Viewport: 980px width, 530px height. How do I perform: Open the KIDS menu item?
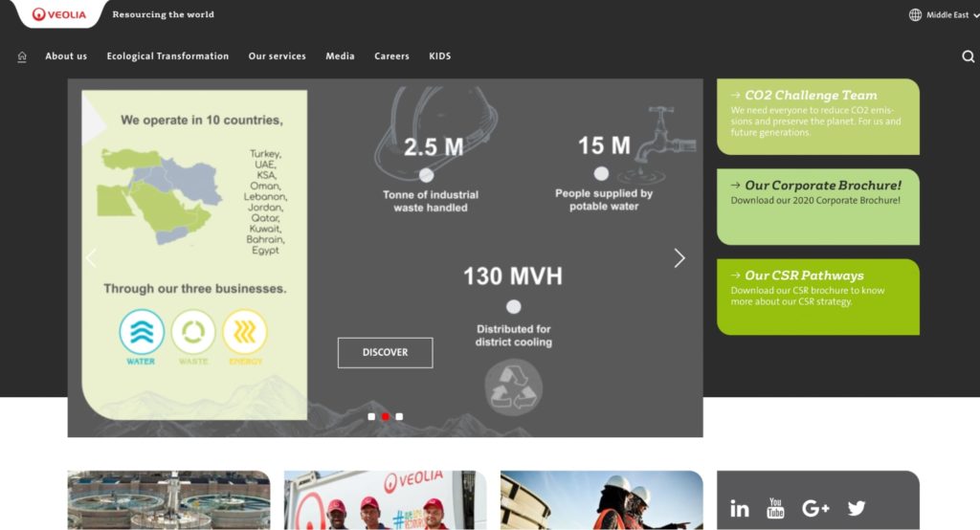440,55
